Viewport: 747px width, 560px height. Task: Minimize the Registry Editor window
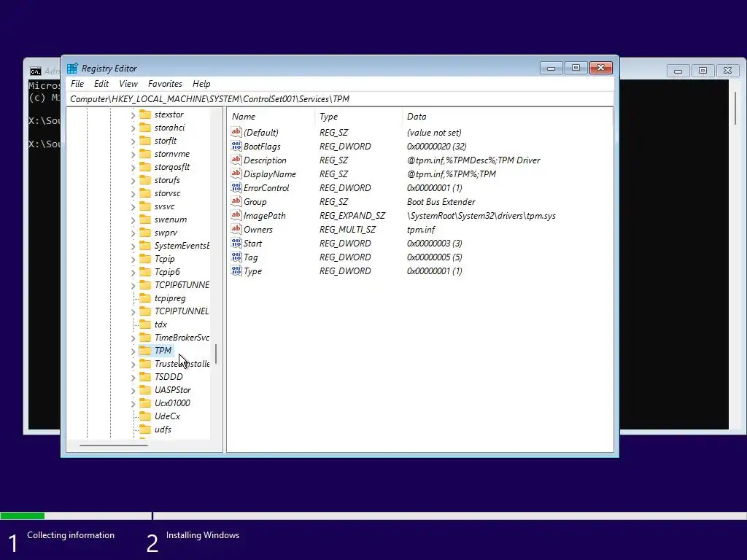(x=551, y=68)
